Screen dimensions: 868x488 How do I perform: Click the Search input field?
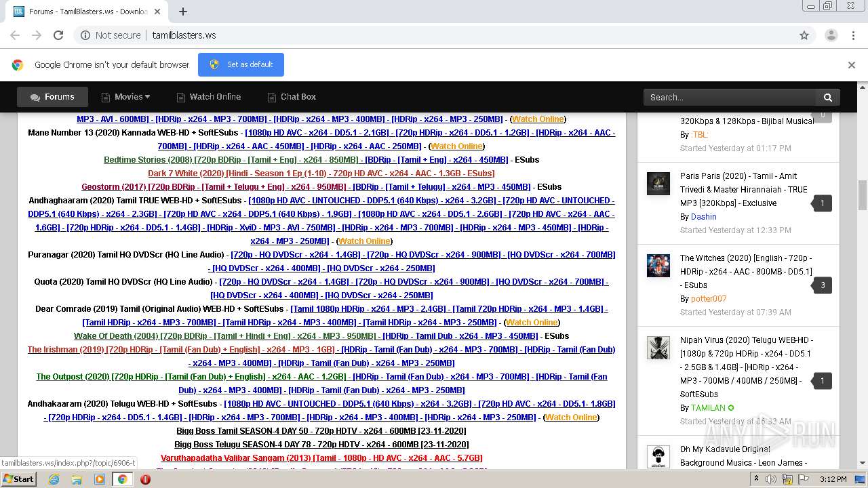pyautogui.click(x=730, y=97)
